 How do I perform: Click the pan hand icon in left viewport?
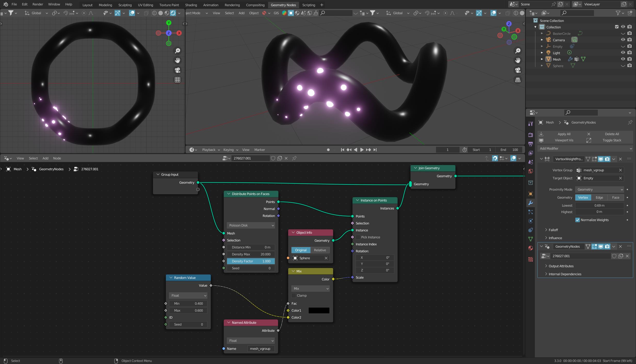point(178,60)
